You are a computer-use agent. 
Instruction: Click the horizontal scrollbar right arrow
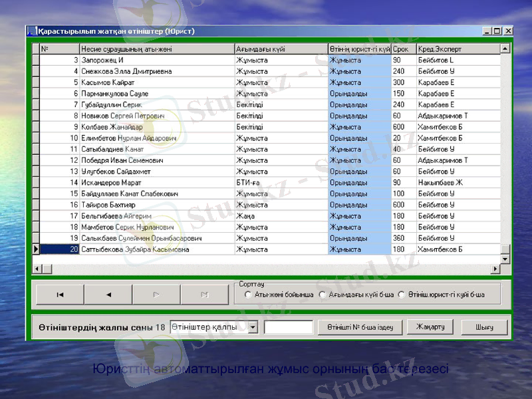[495, 269]
